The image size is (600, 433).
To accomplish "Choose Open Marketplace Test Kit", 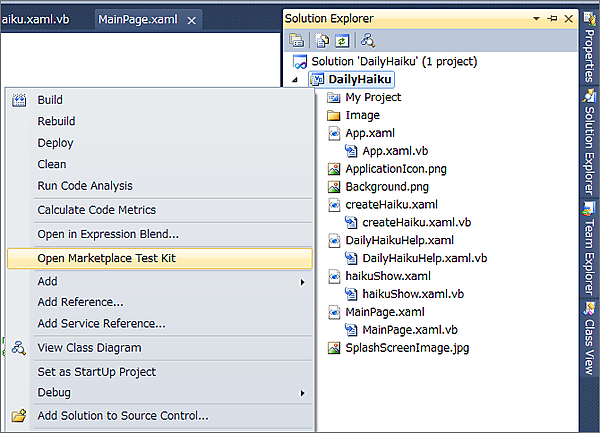I will [107, 258].
